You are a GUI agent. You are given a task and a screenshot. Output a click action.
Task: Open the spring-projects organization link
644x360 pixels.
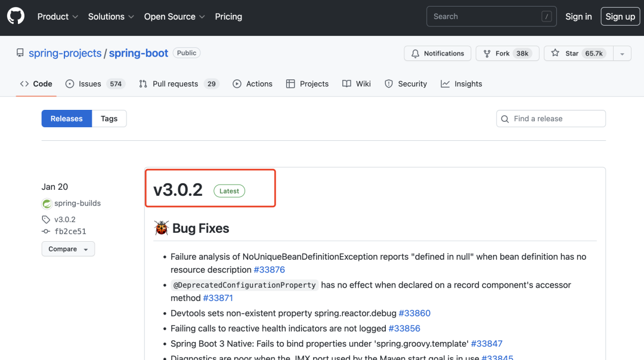click(x=65, y=53)
